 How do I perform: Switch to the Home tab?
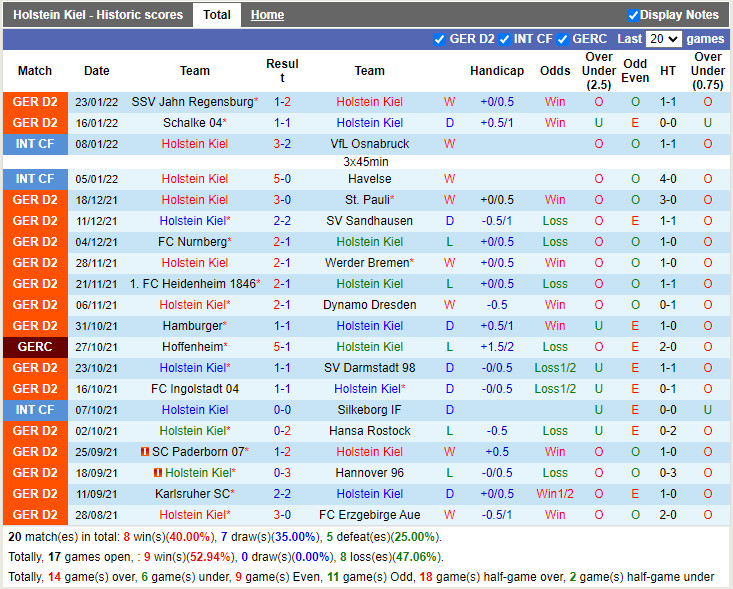pos(267,15)
